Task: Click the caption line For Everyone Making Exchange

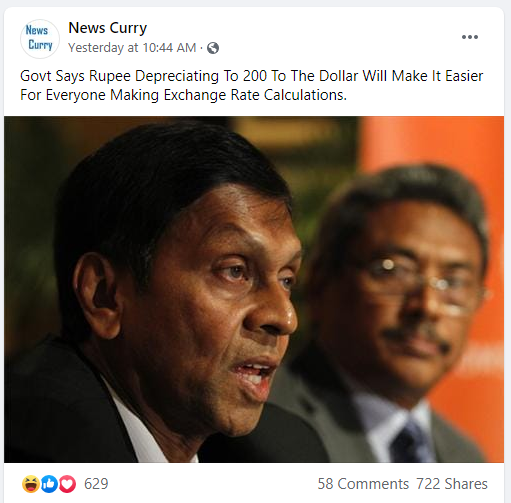Action: (183, 95)
